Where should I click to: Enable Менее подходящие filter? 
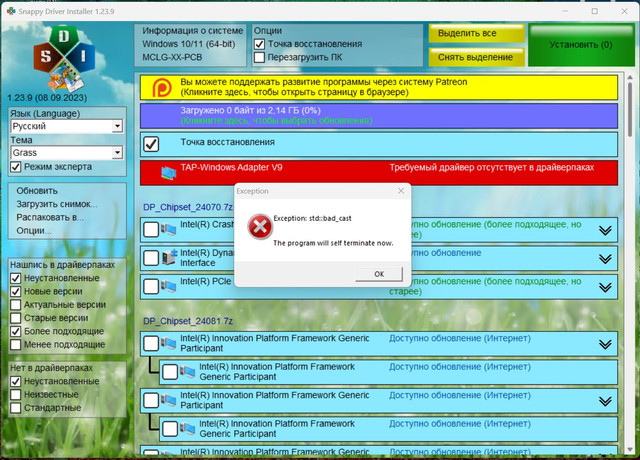16,344
